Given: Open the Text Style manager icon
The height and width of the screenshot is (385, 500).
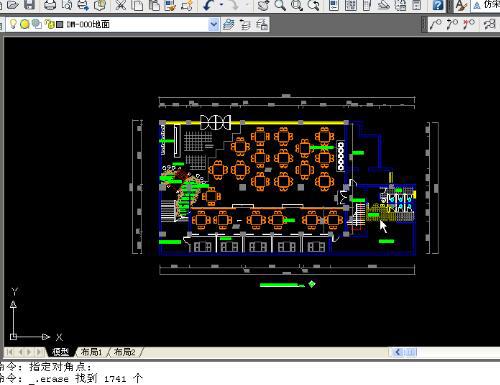Looking at the screenshot, I should [461, 5].
